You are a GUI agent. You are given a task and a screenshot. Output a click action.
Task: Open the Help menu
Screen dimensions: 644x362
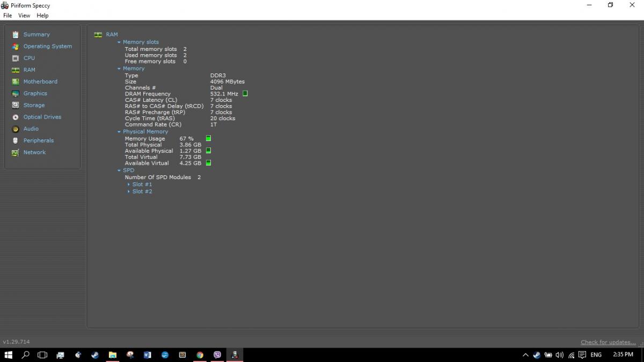42,16
